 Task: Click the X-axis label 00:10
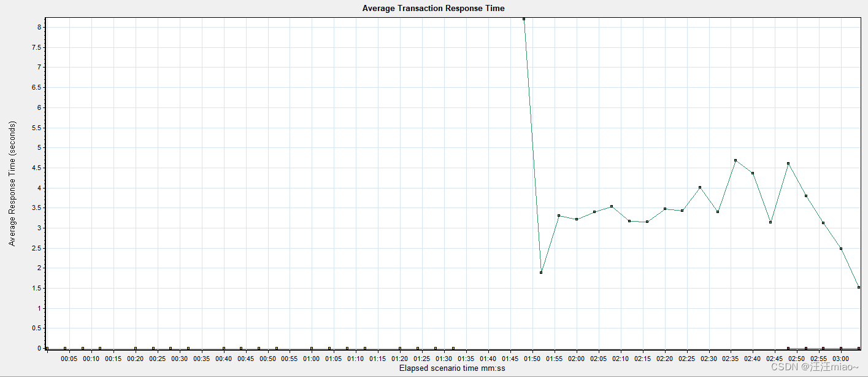click(91, 358)
